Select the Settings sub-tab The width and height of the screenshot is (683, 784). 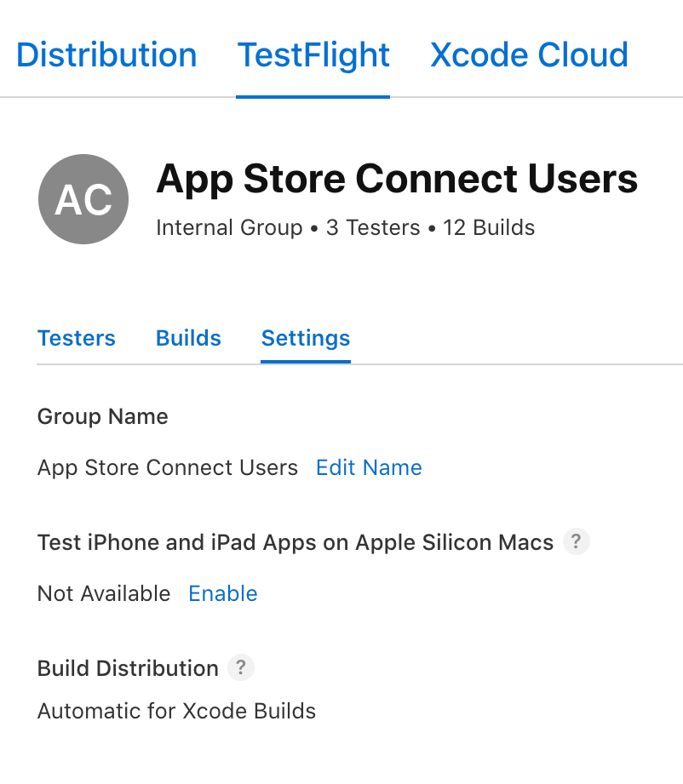306,339
